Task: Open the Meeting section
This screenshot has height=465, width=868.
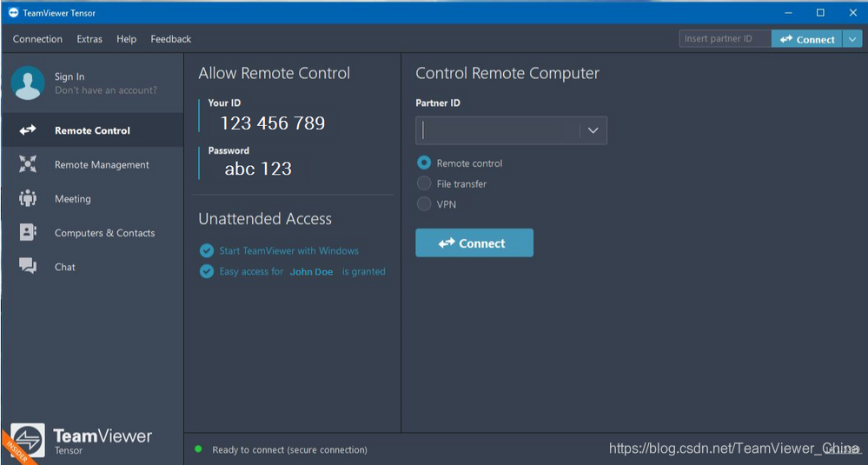Action: [x=92, y=199]
